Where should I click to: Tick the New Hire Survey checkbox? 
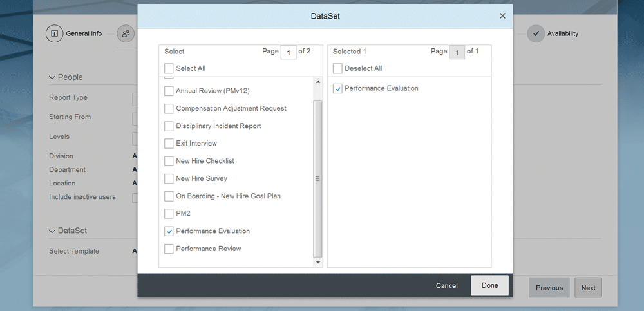click(x=169, y=179)
